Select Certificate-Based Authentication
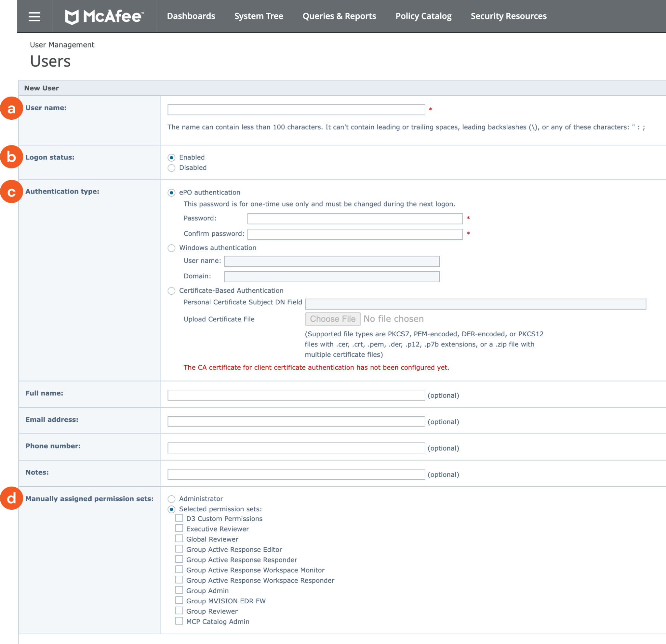 pos(172,291)
